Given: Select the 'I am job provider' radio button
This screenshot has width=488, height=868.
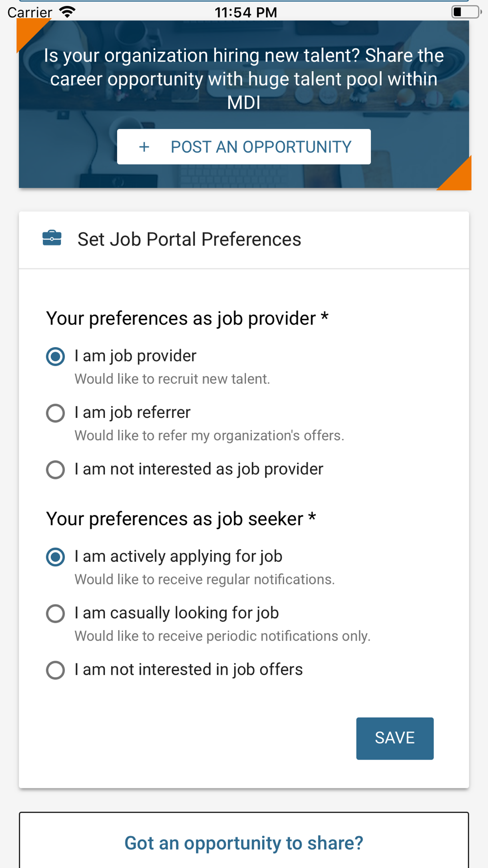Looking at the screenshot, I should 56,356.
